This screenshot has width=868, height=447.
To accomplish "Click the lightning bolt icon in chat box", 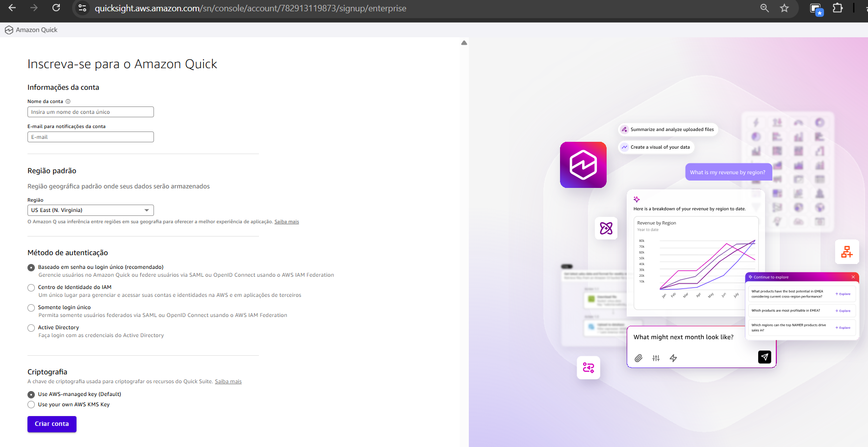I will pyautogui.click(x=673, y=358).
